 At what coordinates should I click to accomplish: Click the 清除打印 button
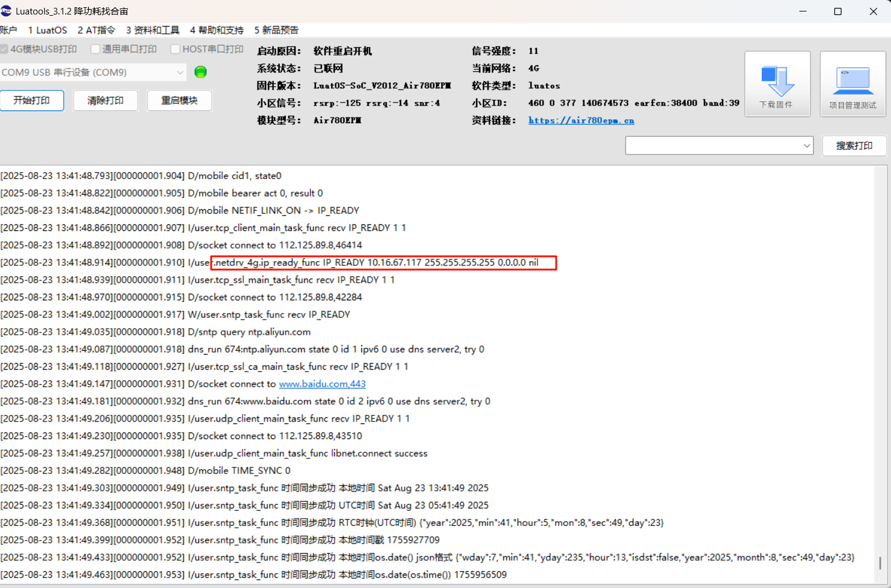(x=106, y=100)
